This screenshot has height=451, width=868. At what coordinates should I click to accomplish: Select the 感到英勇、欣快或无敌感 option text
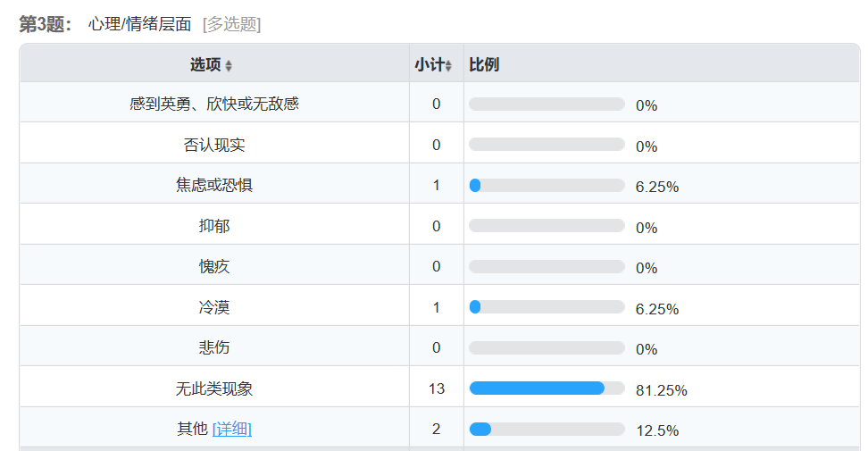point(214,104)
